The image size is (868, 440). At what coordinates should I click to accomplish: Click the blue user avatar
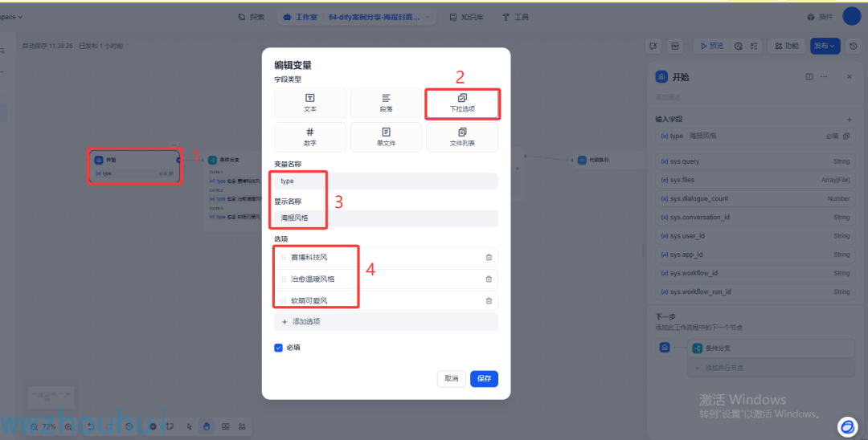point(851,17)
